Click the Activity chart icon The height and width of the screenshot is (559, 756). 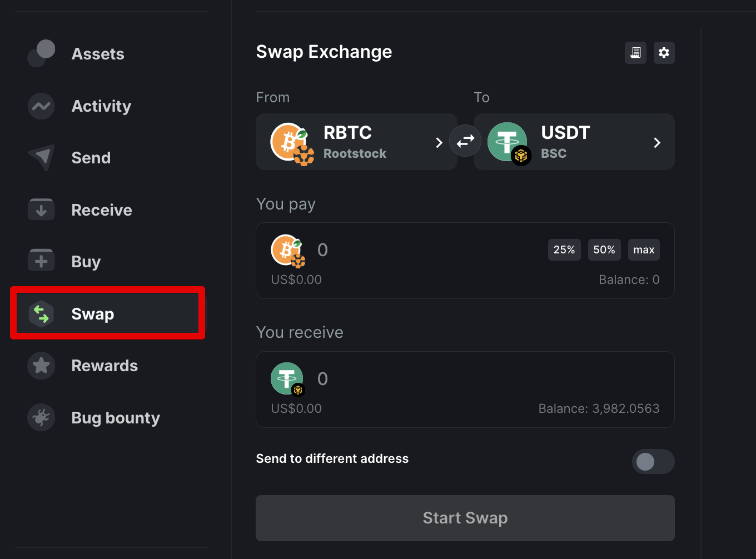pos(41,106)
